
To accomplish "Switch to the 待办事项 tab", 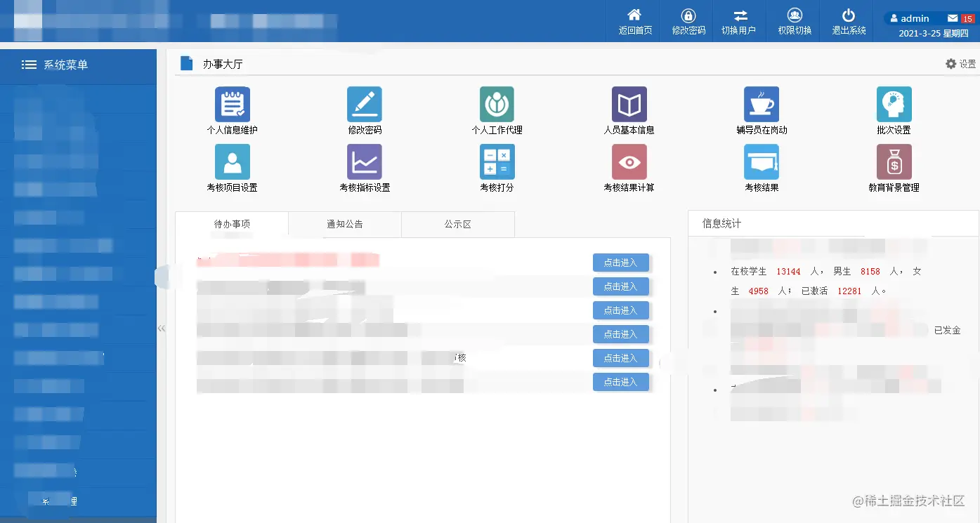I will [x=232, y=224].
